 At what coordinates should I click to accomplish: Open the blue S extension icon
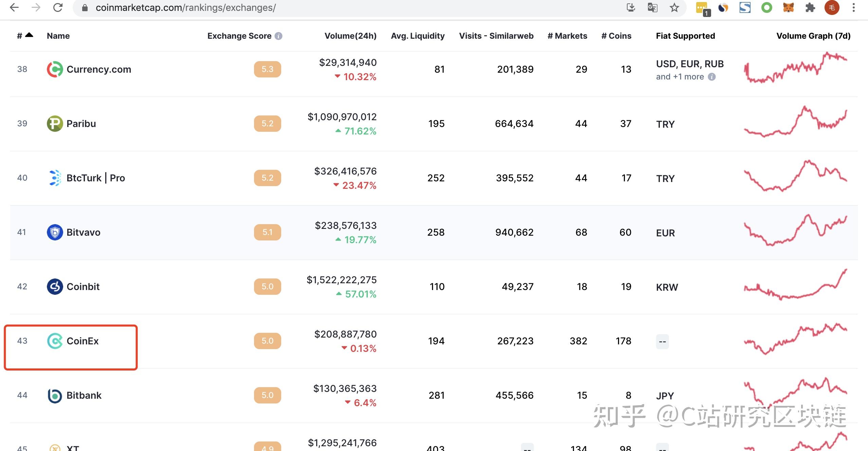(x=745, y=7)
